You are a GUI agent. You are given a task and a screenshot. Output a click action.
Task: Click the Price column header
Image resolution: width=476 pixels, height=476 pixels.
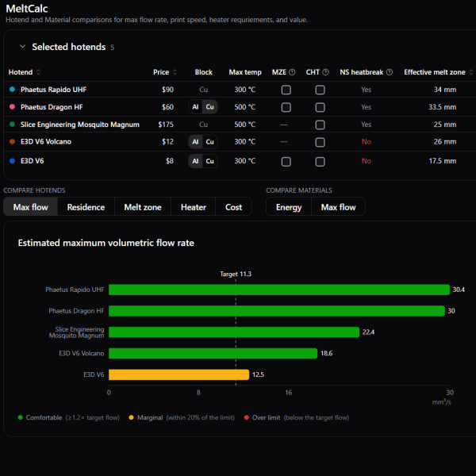(x=161, y=72)
